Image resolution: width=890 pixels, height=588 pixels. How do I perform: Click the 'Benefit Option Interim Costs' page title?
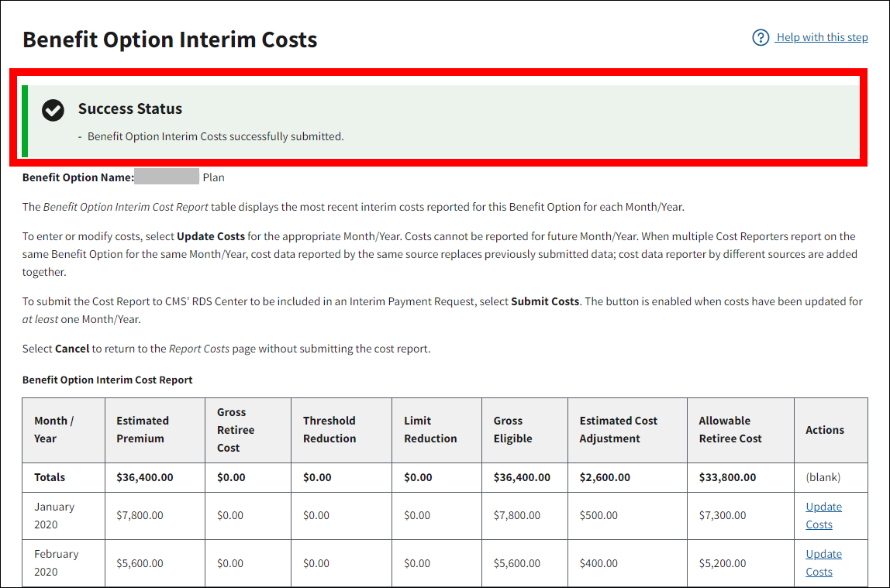click(x=170, y=40)
